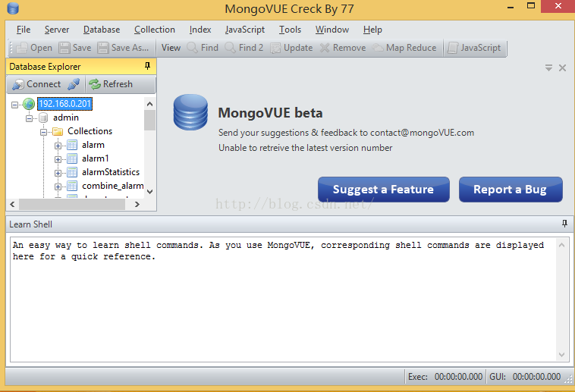Select the combine_alarm collection label
The width and height of the screenshot is (575, 392).
(x=112, y=186)
